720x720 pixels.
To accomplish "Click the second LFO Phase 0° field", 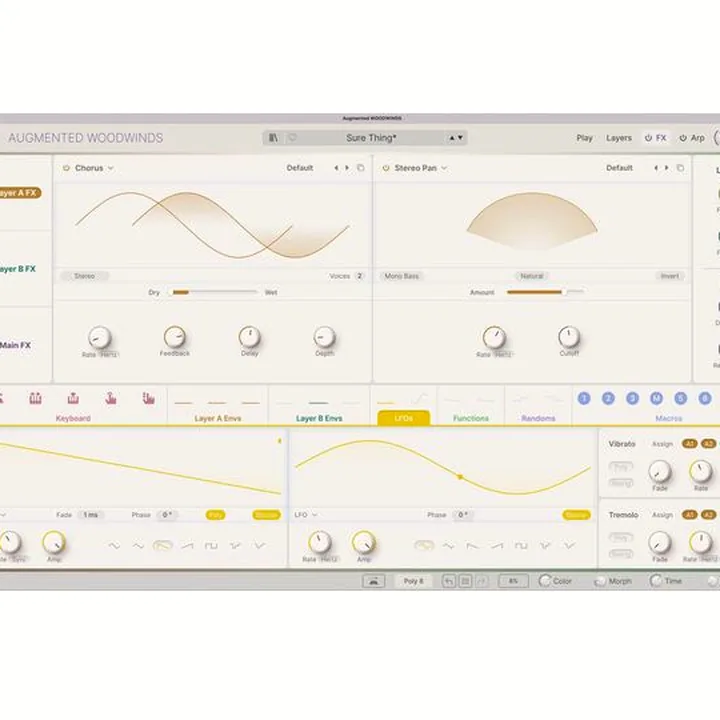I will coord(462,515).
